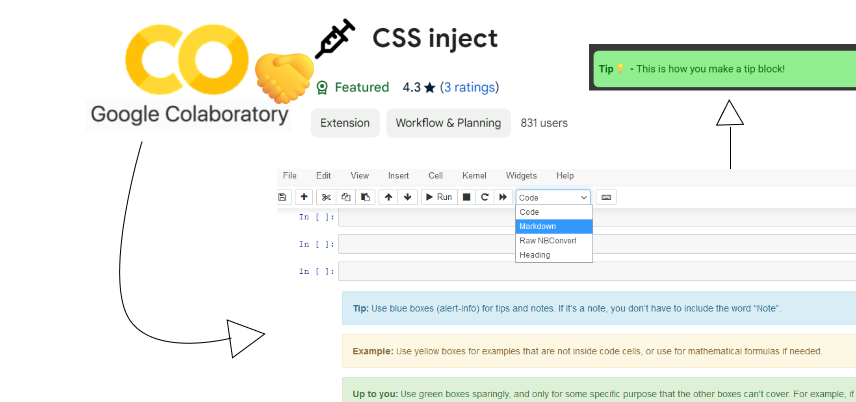Pick Raw NBConvert from the cell type list
The height and width of the screenshot is (402, 856).
554,240
